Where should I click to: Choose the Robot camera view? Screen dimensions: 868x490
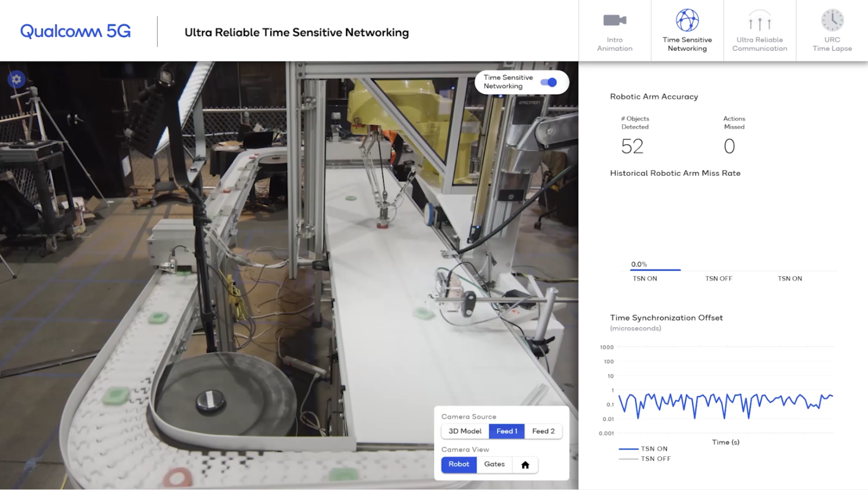[459, 465]
